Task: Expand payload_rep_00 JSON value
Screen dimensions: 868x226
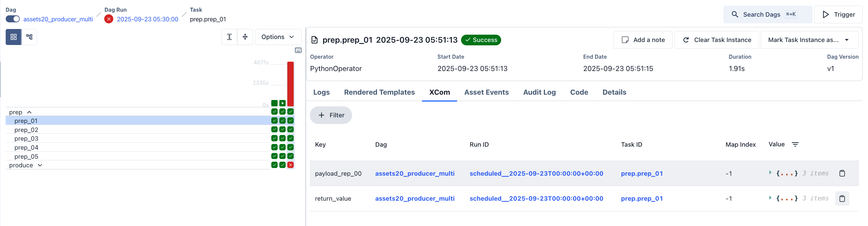Action: coord(770,173)
